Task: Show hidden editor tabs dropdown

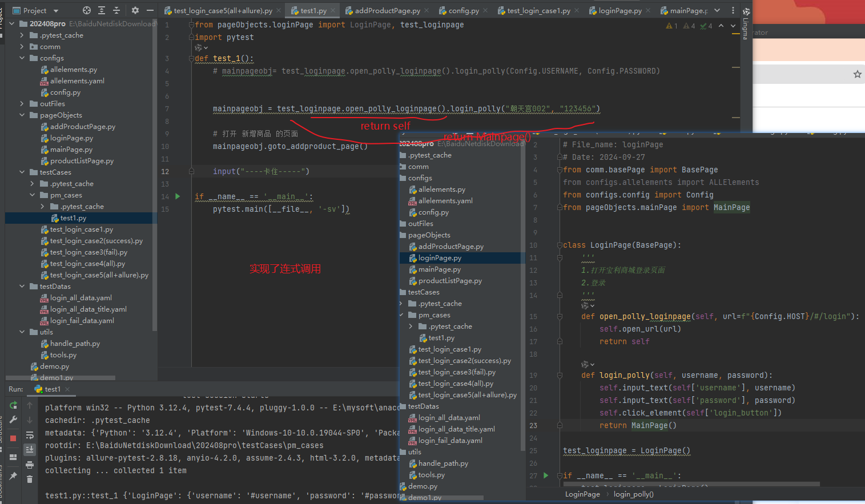Action: [717, 10]
